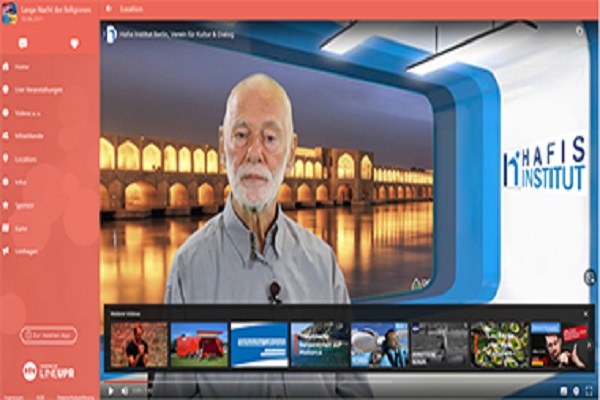Click the Hafis Institut channel avatar icon
Viewport: 600px width, 400px height.
coord(111,33)
